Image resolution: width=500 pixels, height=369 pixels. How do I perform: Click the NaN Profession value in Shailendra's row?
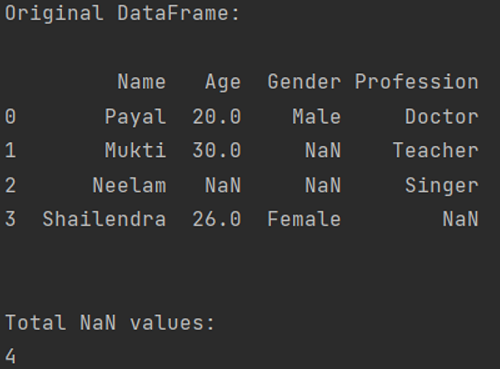click(461, 219)
